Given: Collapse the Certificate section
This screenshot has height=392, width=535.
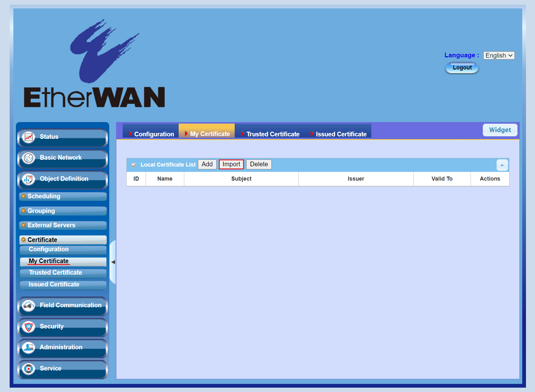Looking at the screenshot, I should point(63,240).
